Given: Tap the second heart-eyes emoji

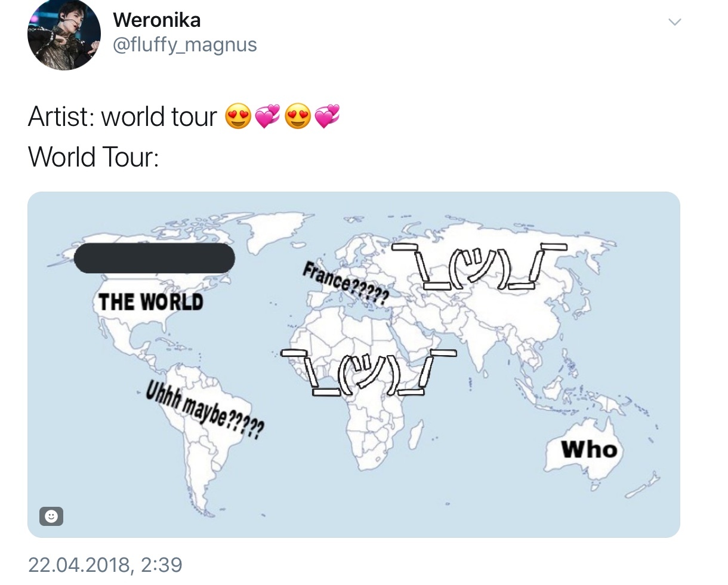Looking at the screenshot, I should [x=298, y=116].
